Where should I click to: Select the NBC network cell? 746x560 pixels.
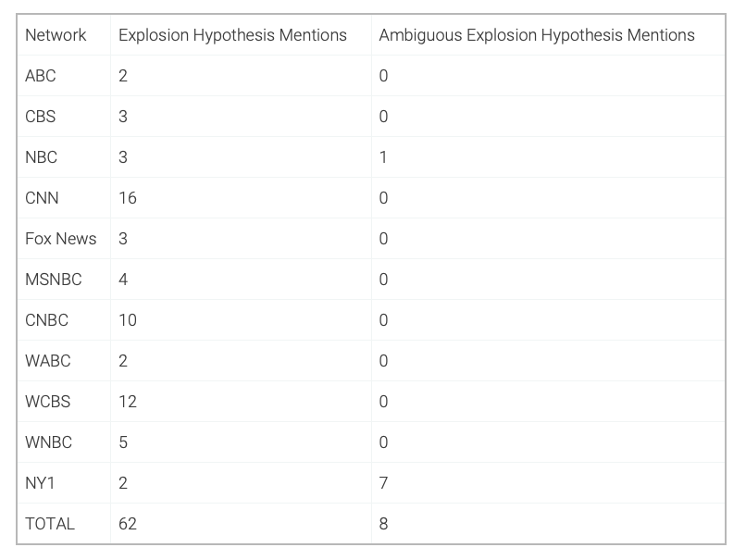click(42, 157)
